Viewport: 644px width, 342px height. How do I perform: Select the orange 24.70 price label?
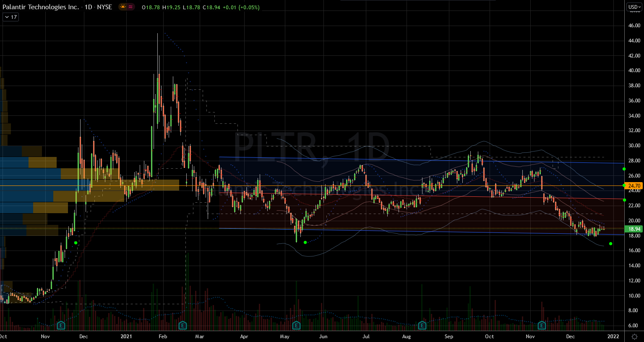pyautogui.click(x=634, y=186)
